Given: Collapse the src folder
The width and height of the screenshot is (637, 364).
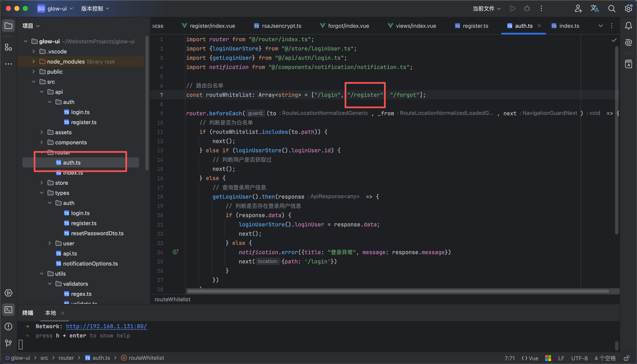Looking at the screenshot, I should tap(34, 82).
